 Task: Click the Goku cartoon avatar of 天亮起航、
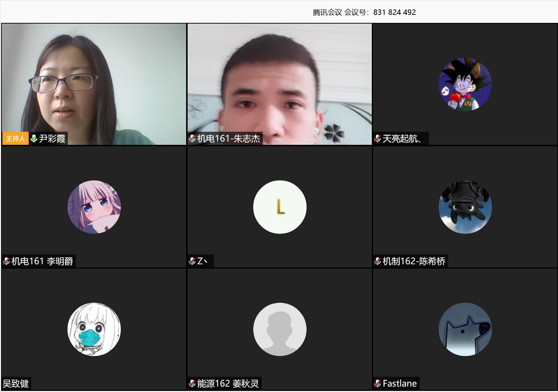point(465,84)
